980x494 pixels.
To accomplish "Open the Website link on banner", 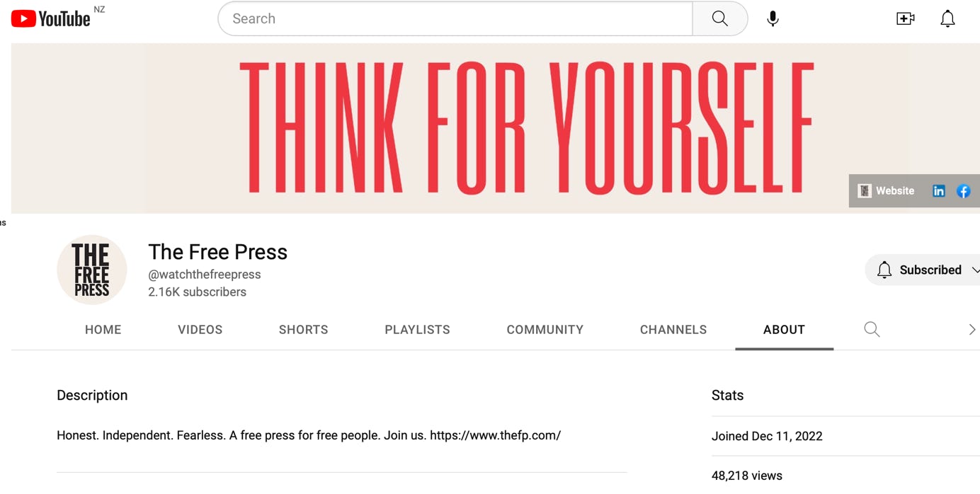I will click(887, 191).
